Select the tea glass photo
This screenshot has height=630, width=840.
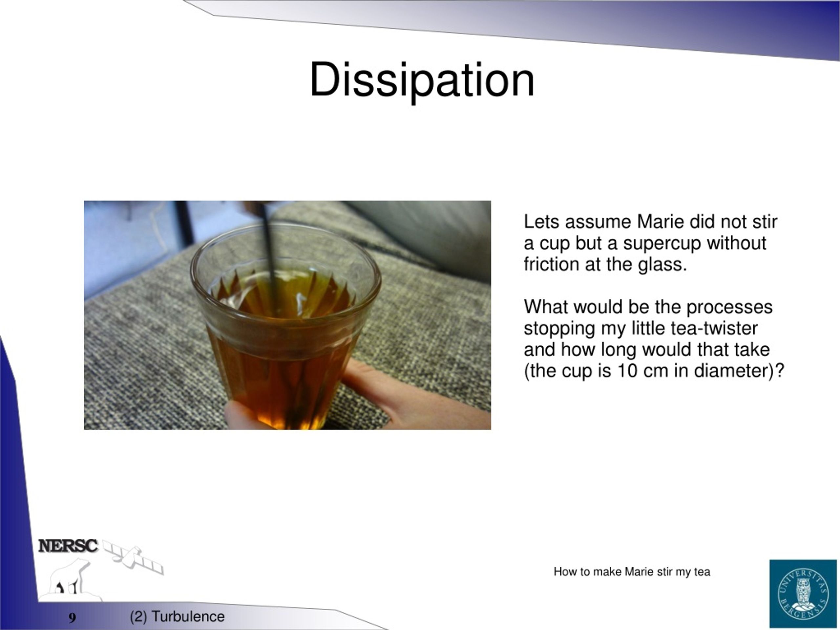click(287, 315)
